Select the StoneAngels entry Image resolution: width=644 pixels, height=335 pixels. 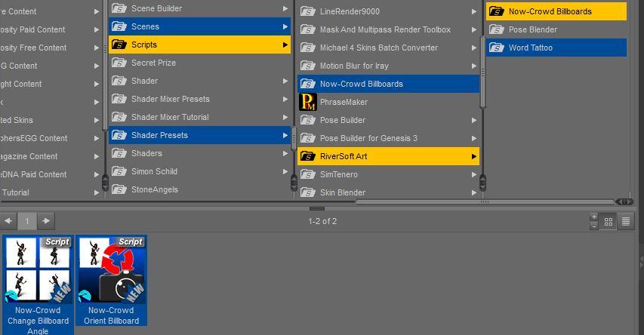[199, 189]
